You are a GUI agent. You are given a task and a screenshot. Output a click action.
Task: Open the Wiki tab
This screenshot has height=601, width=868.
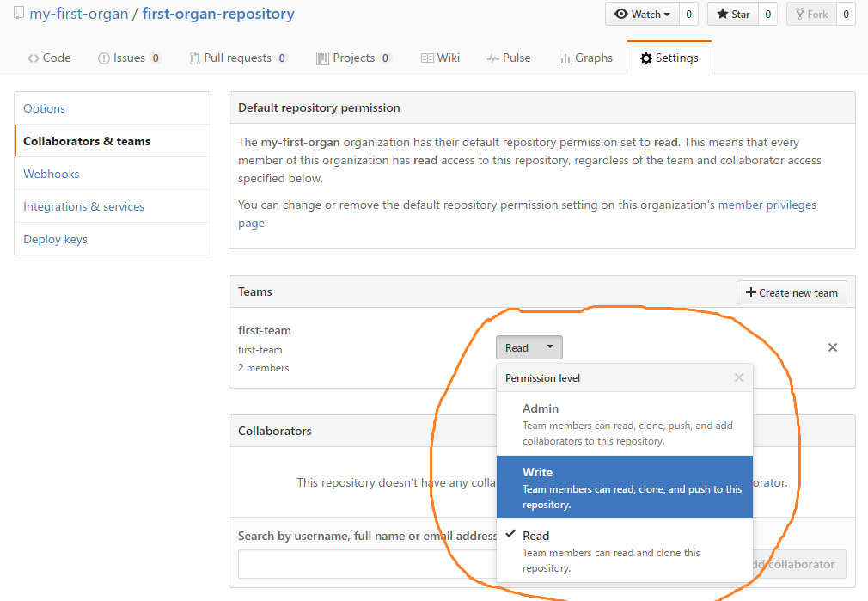tap(441, 58)
